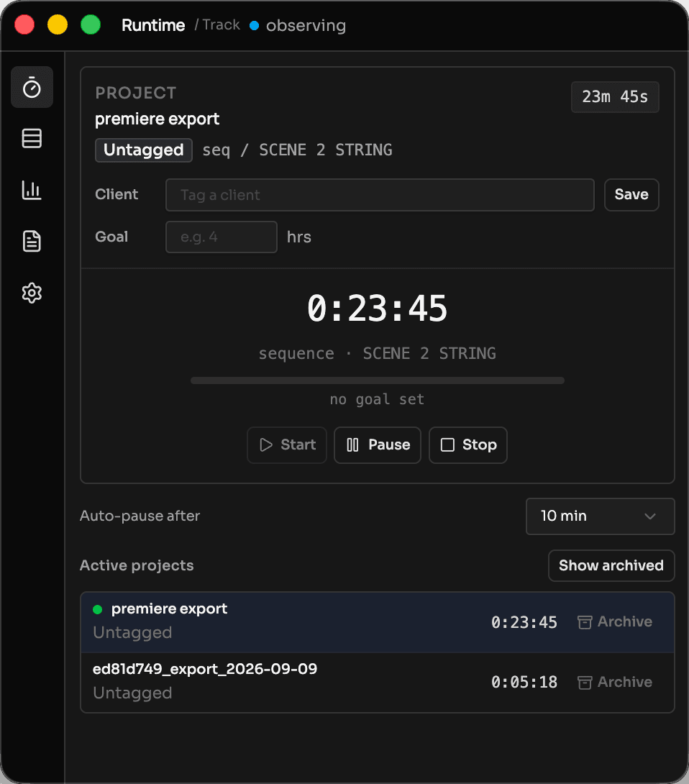
Task: Click the "sequence · SCENE 2 STRING" caption
Action: [x=378, y=353]
